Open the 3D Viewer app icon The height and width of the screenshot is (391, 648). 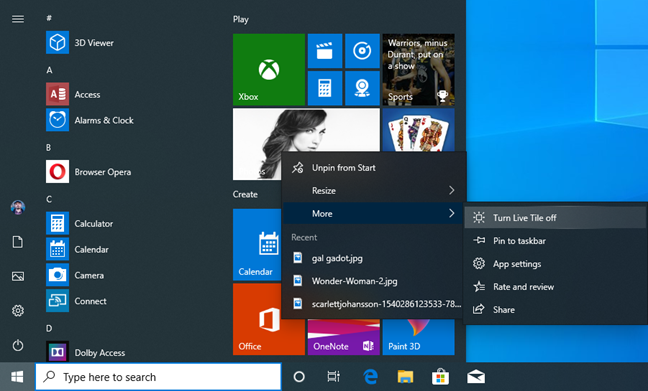pos(57,42)
